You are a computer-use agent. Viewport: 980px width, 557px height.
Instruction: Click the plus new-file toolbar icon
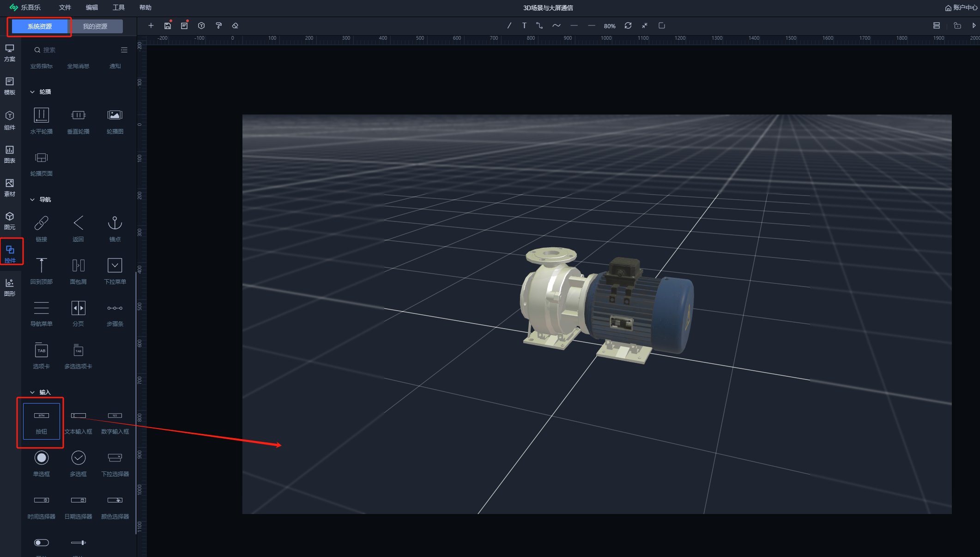point(151,25)
